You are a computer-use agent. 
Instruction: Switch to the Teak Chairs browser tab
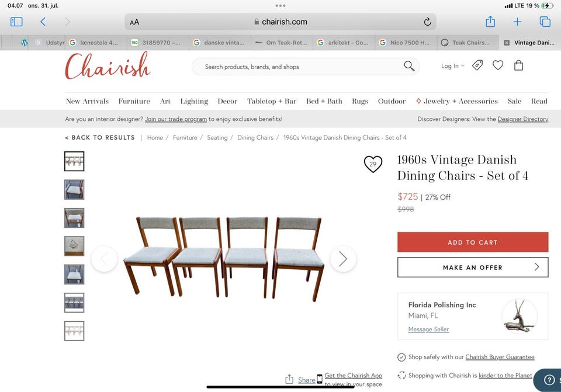coord(467,43)
